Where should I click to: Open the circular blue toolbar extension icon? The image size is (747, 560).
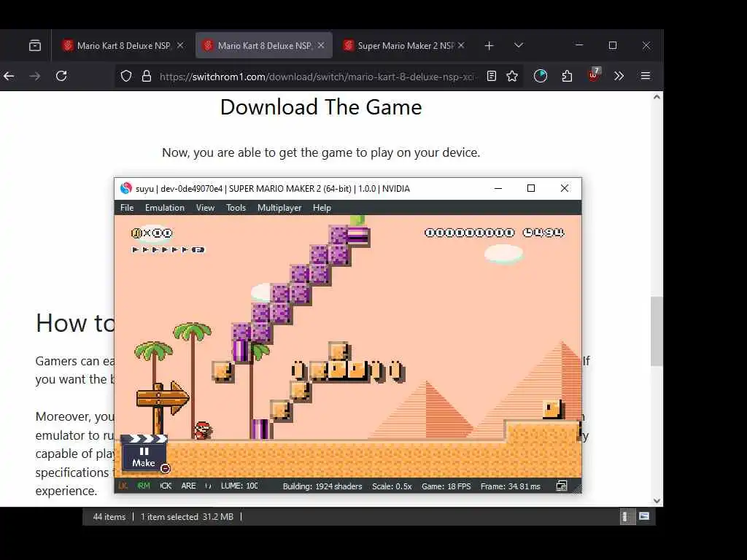(x=541, y=76)
